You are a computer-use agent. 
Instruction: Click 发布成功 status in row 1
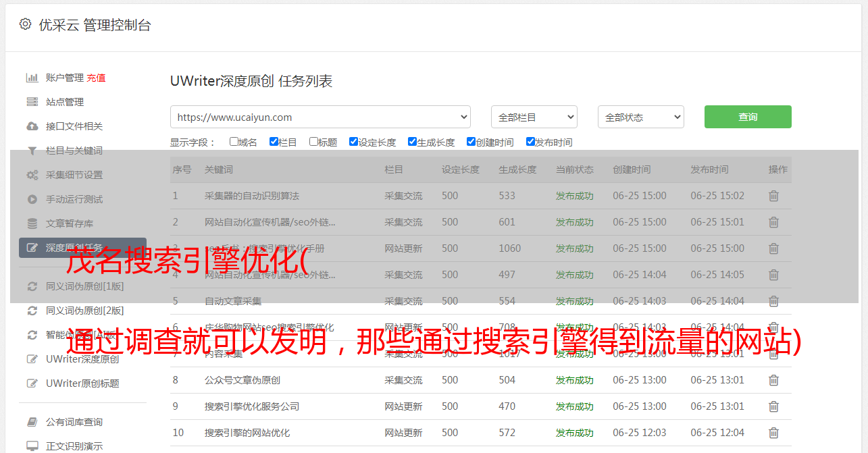click(x=575, y=196)
